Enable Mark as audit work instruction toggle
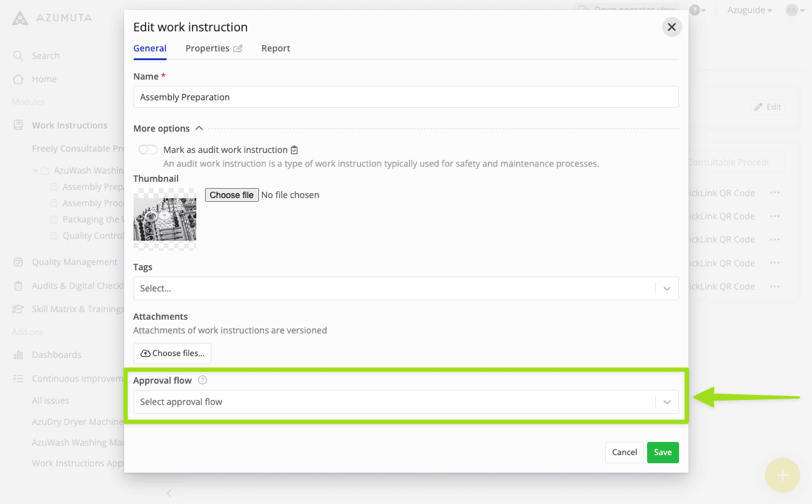This screenshot has width=812, height=504. tap(148, 150)
